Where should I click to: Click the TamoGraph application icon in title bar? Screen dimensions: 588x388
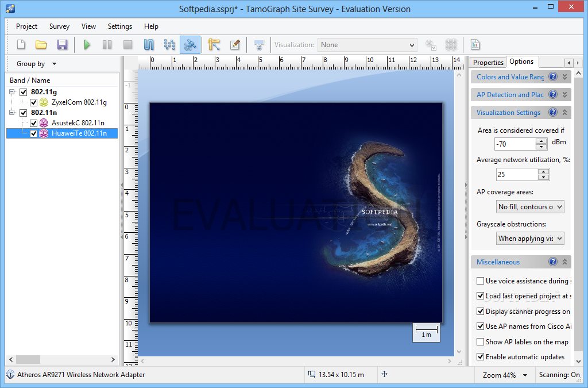coord(10,8)
